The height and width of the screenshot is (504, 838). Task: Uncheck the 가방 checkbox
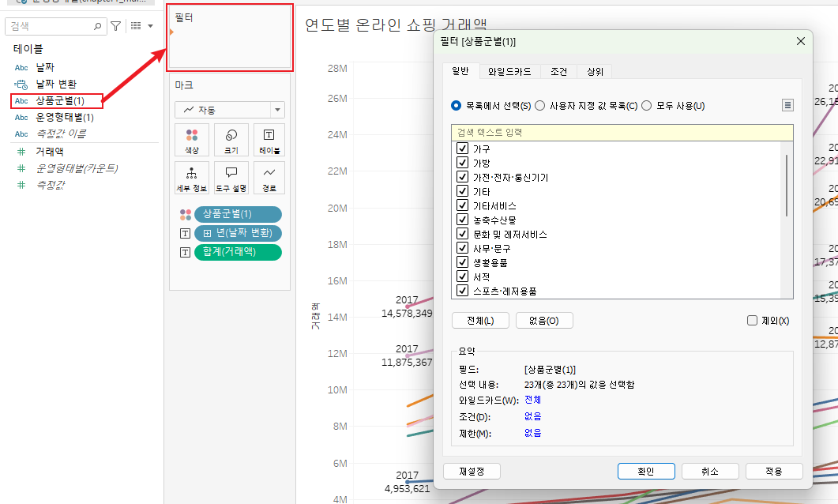point(463,163)
